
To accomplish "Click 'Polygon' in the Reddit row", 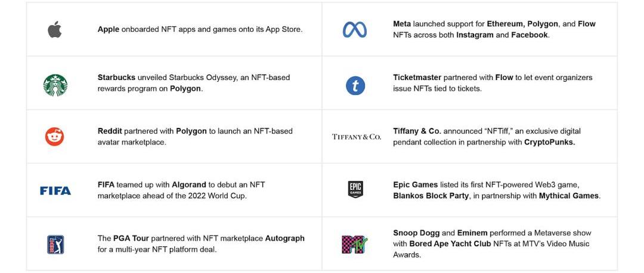I will coord(191,131).
